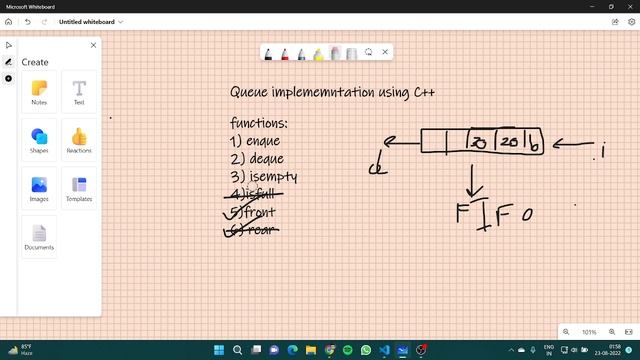Activate the lasso select tool
The height and width of the screenshot is (360, 640).
pyautogui.click(x=369, y=52)
